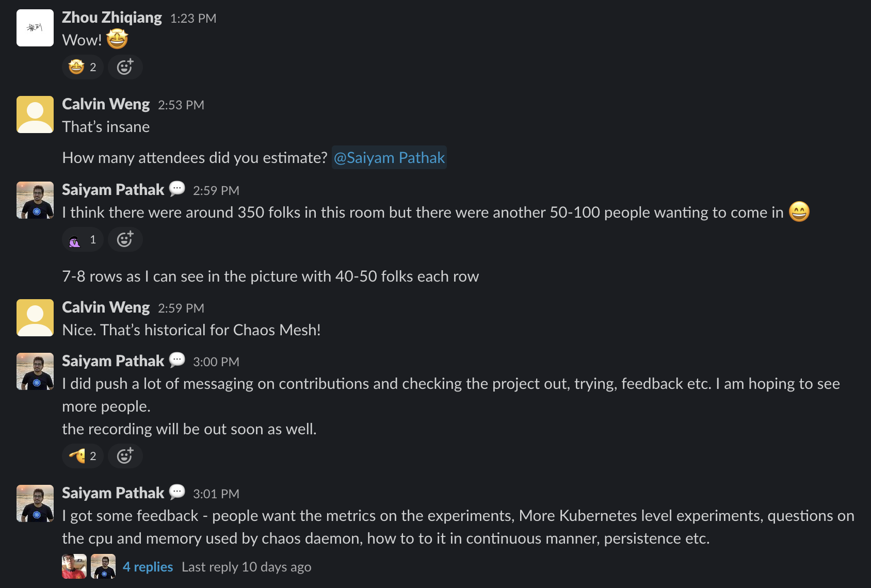Open the 1:23 PM timestamp on Zhou's message

click(193, 19)
